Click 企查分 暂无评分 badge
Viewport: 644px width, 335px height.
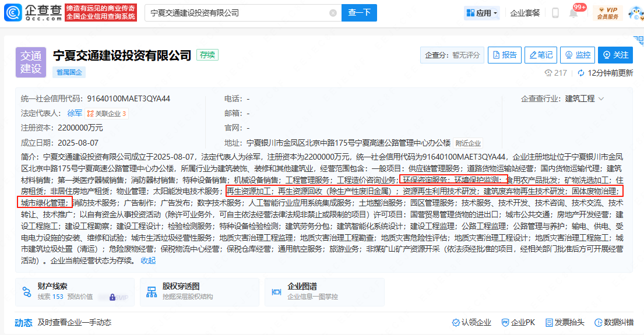452,55
